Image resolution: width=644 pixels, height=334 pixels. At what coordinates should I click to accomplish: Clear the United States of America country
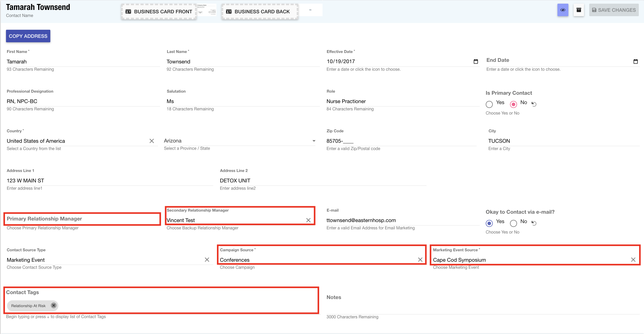[151, 141]
